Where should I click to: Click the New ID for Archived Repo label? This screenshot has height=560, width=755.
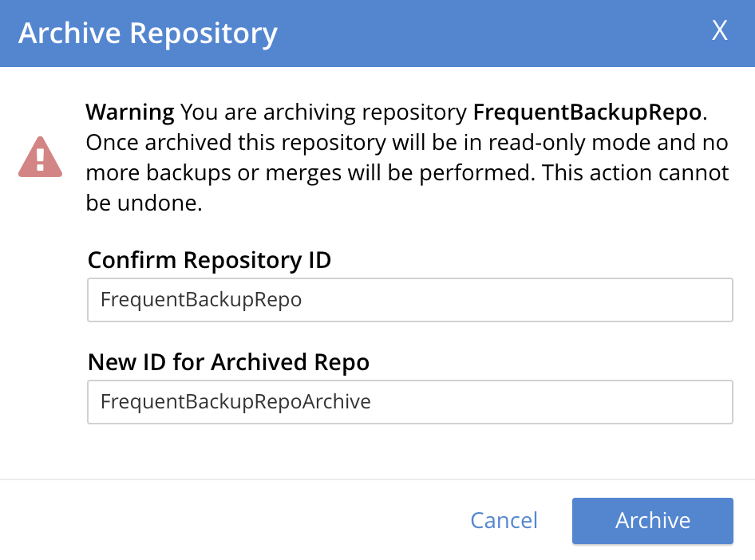(228, 362)
